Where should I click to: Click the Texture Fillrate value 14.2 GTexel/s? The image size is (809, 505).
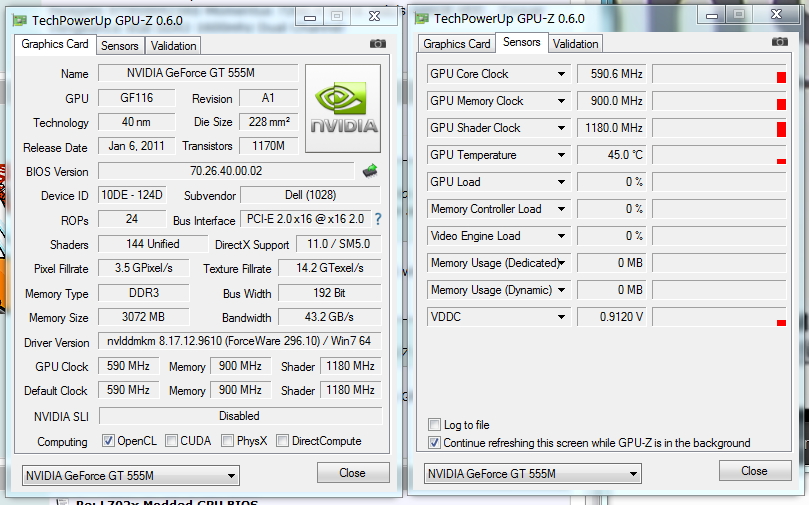point(329,268)
